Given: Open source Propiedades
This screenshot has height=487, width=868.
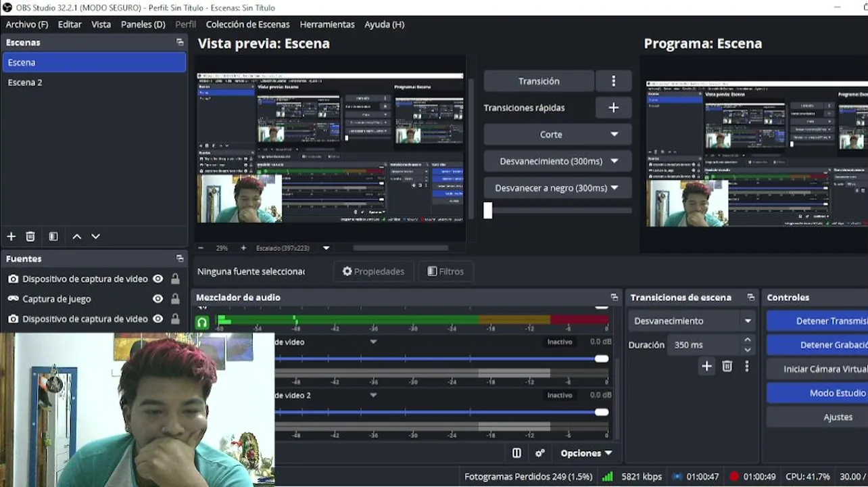Looking at the screenshot, I should click(x=373, y=271).
